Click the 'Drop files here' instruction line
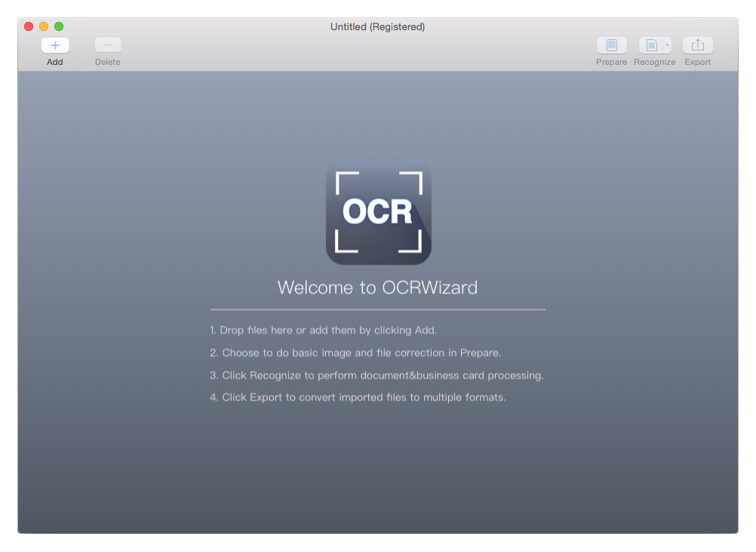Viewport: 756px width, 552px height. coord(323,330)
